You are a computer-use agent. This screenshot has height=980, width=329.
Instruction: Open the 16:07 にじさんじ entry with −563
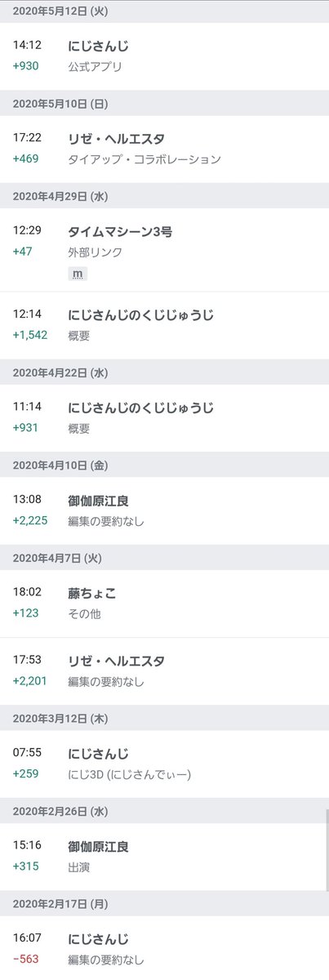164,948
